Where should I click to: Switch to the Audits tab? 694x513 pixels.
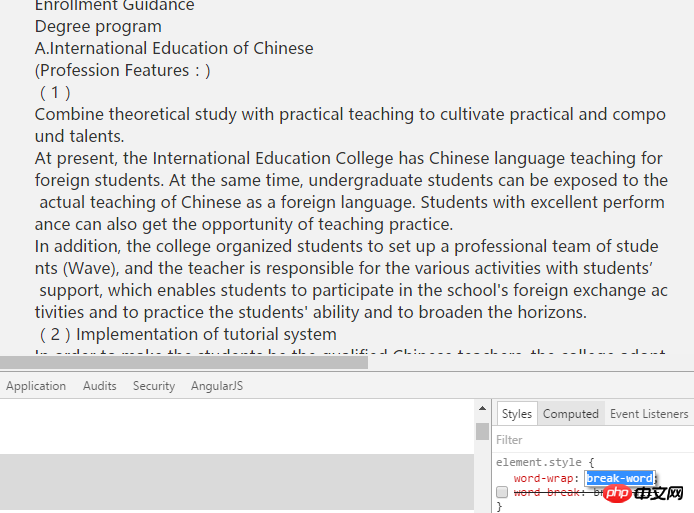pyautogui.click(x=100, y=386)
